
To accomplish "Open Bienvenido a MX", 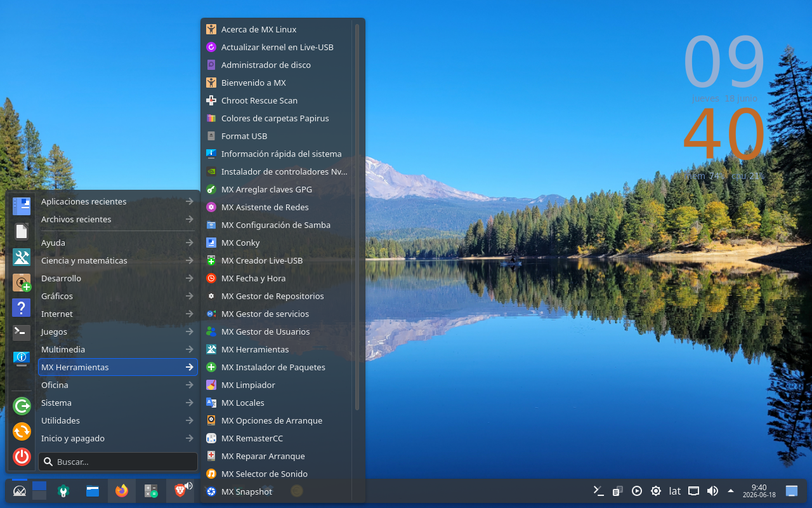I will [277, 83].
